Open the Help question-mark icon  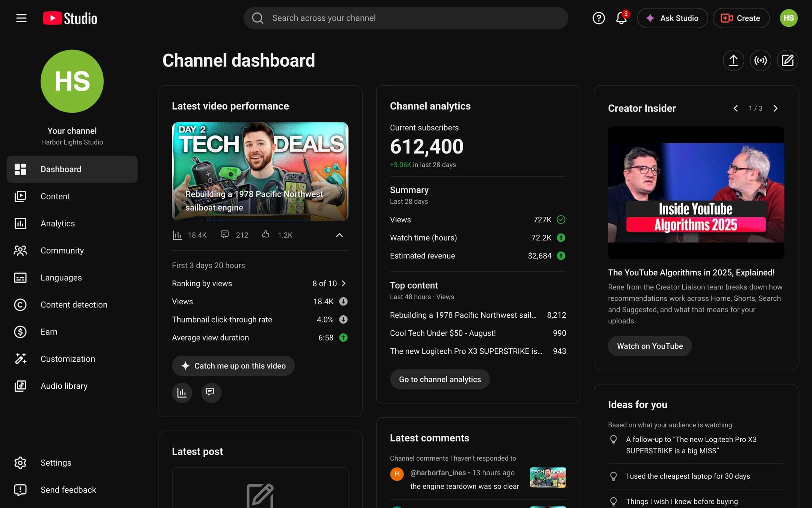tap(598, 18)
